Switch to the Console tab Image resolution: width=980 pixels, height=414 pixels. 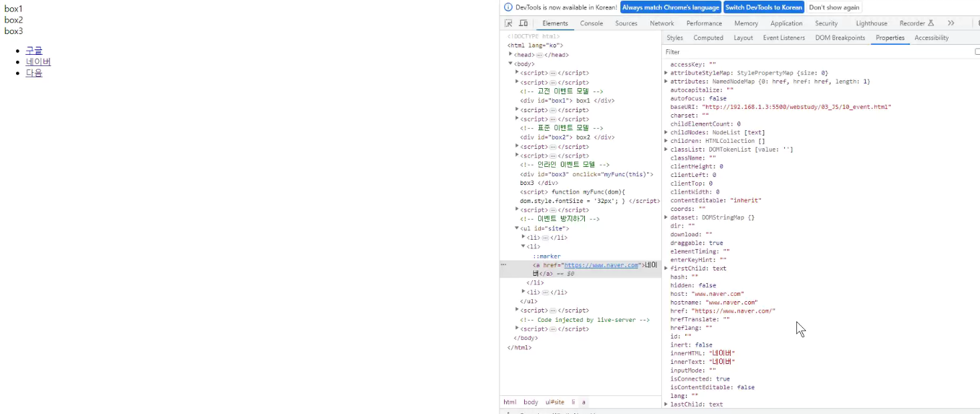(x=591, y=23)
